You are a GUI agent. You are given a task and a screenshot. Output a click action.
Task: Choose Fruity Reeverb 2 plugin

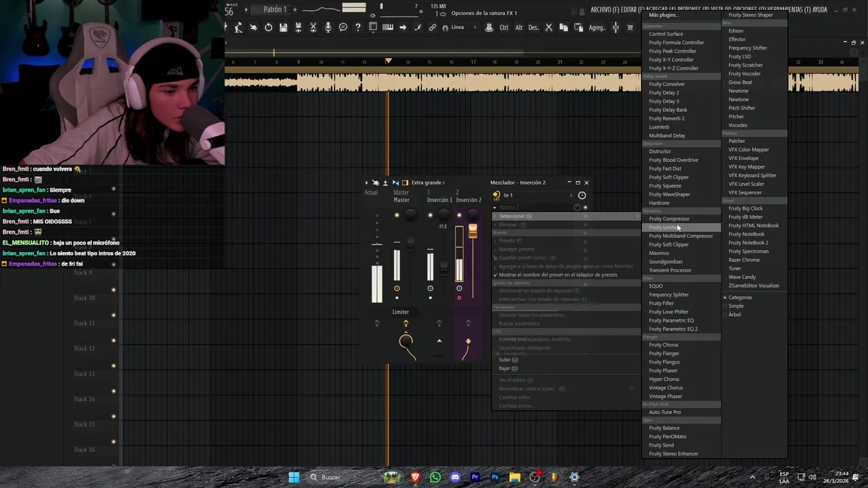(667, 118)
